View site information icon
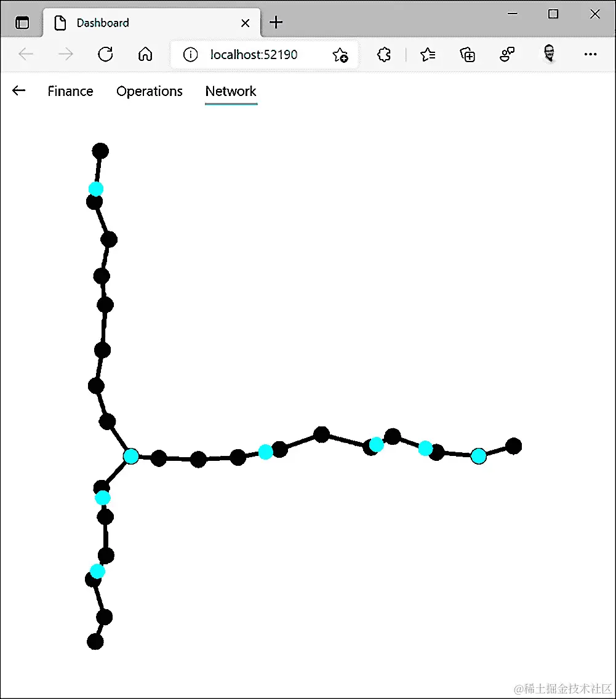Screen dimensions: 616x699 click(190, 54)
